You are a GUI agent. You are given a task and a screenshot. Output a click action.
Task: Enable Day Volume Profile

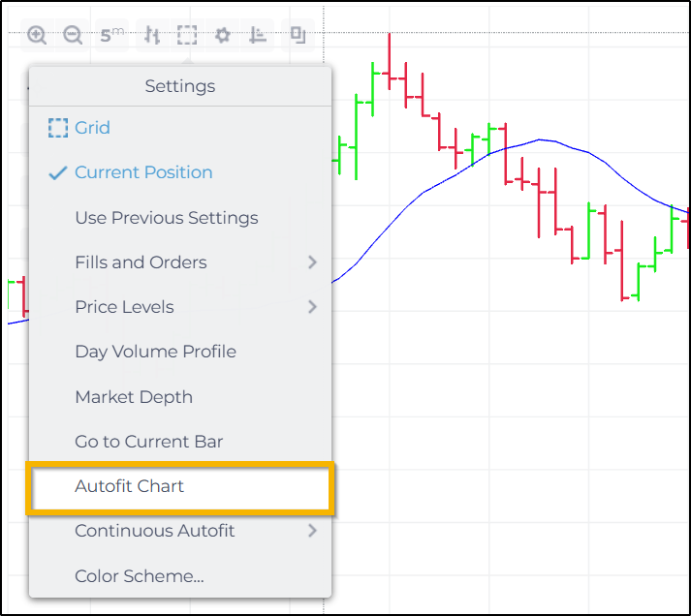(180, 352)
